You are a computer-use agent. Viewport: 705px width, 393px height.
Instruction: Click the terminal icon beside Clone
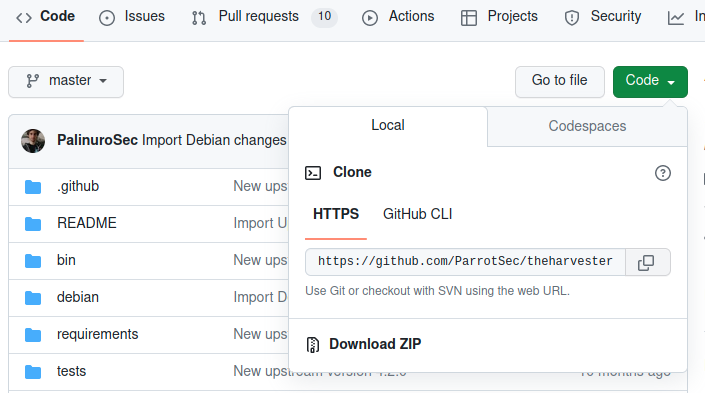[313, 173]
